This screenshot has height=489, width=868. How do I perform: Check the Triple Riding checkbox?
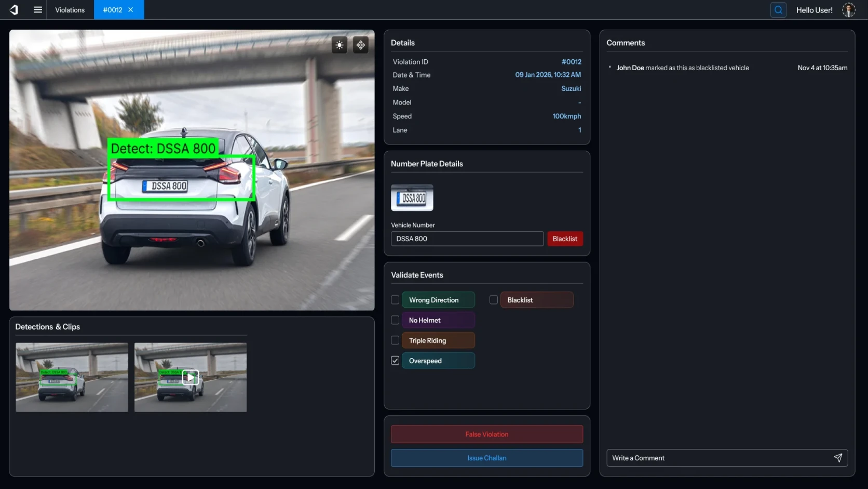pyautogui.click(x=395, y=340)
